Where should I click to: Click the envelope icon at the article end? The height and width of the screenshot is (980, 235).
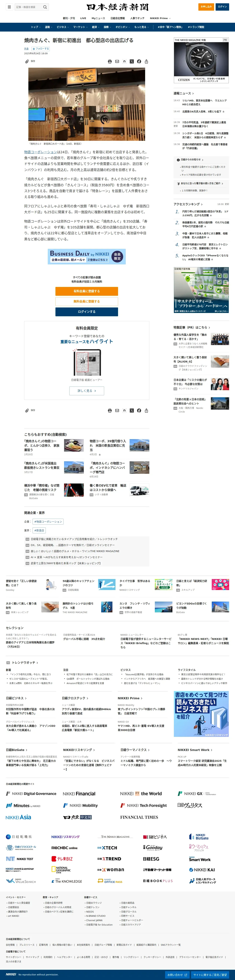(x=117, y=411)
